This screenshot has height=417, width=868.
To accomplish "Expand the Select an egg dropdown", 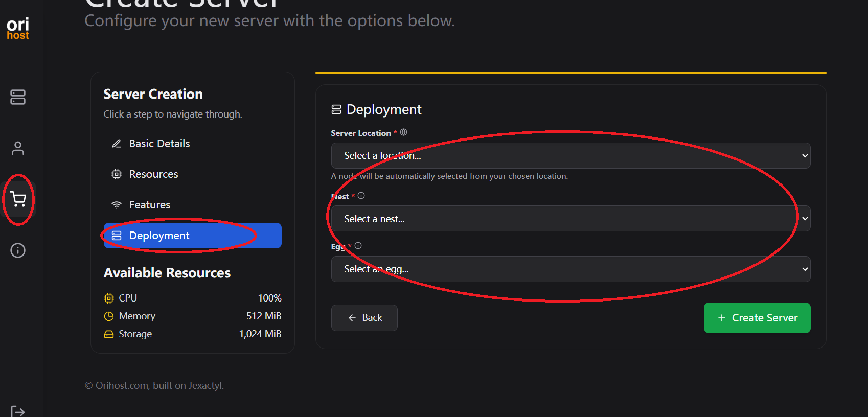I will pos(570,269).
